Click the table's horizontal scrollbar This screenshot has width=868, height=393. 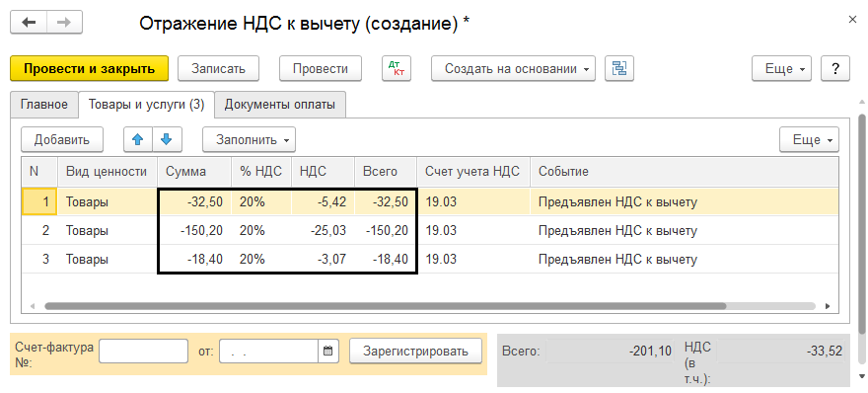(x=385, y=306)
